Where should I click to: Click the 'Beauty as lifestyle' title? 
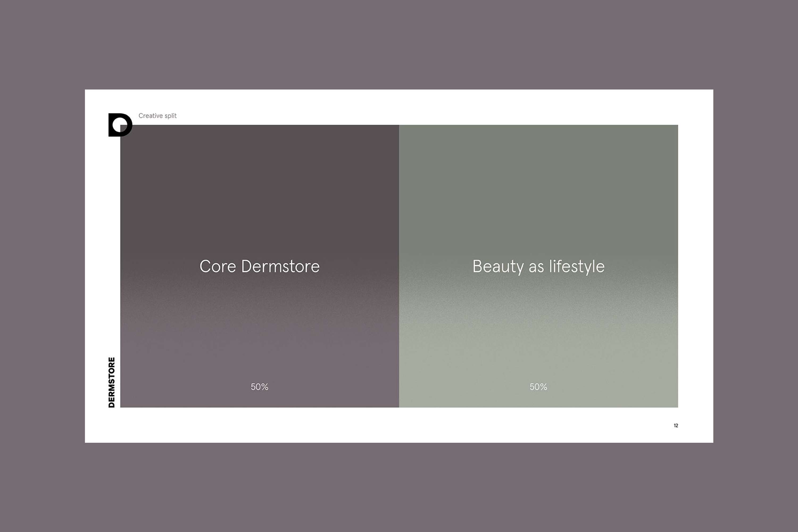coord(538,267)
